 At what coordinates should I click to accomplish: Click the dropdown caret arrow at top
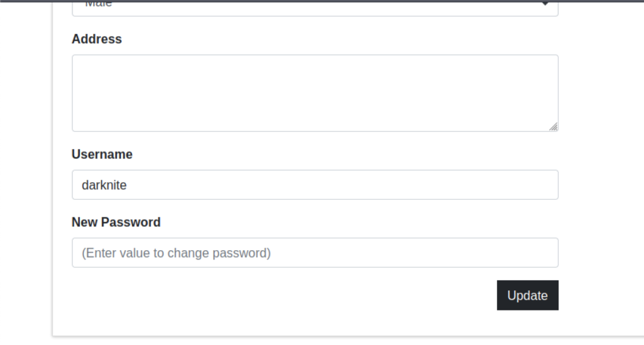545,4
